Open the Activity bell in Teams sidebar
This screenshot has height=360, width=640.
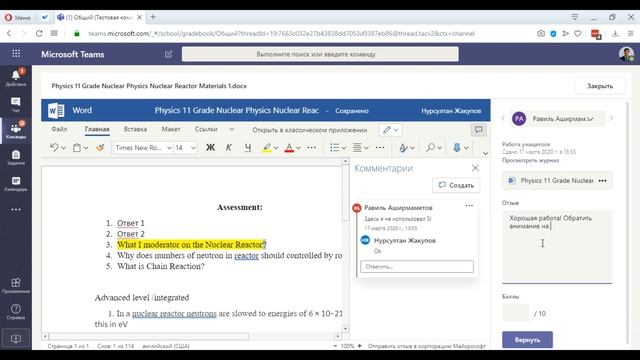click(x=16, y=77)
